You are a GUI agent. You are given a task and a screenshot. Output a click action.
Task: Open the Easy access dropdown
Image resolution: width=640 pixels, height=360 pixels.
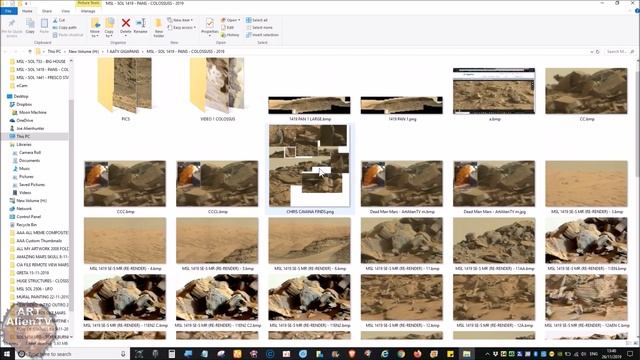182,27
